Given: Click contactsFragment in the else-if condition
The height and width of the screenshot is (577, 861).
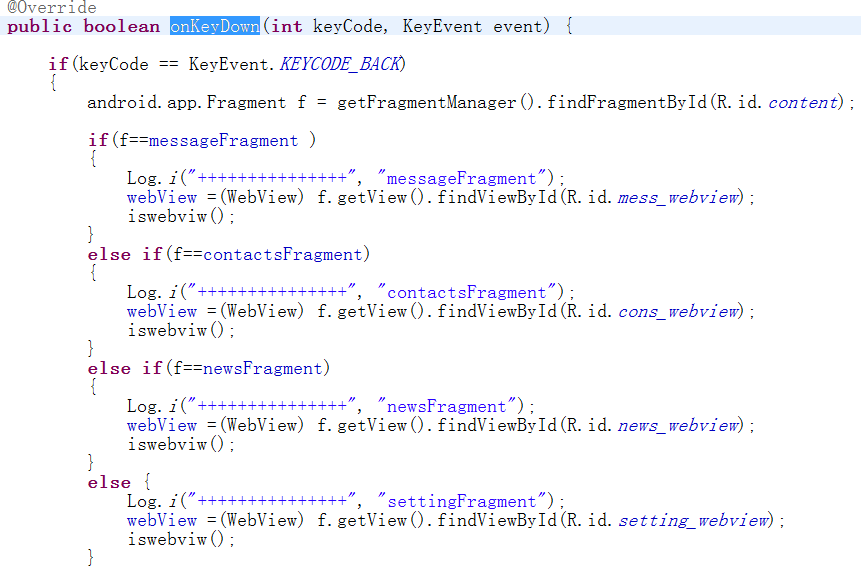Looking at the screenshot, I should 283,255.
